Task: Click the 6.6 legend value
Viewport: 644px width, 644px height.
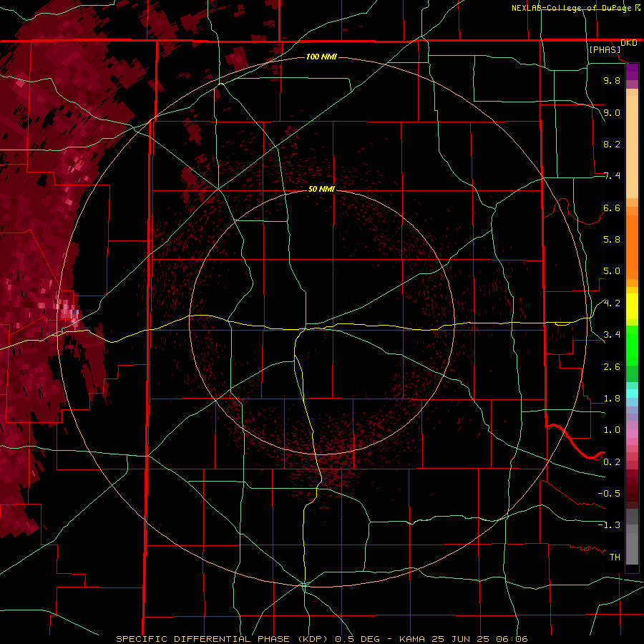Action: [x=612, y=208]
